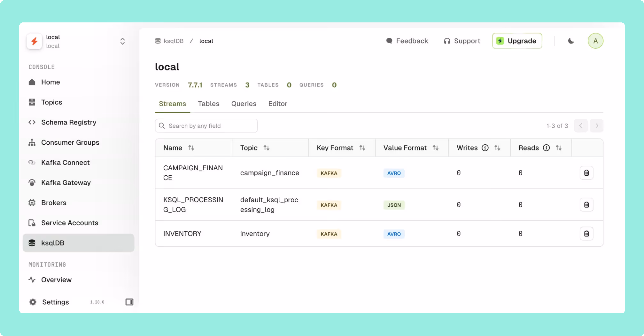This screenshot has height=336, width=644.
Task: Click the campaign_finance topic cell
Action: (x=270, y=173)
